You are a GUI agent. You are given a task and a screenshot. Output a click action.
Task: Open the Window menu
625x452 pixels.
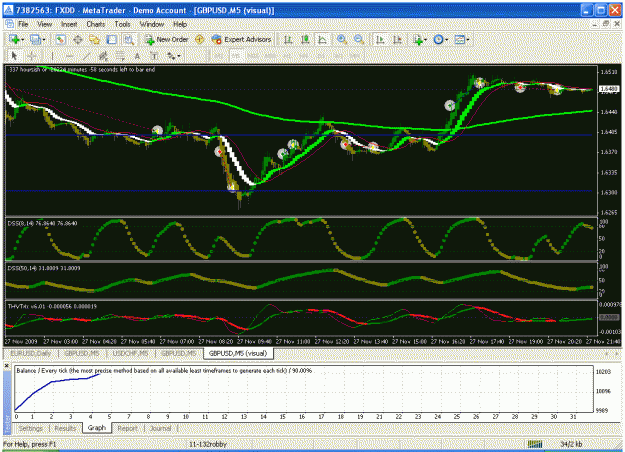pos(152,24)
